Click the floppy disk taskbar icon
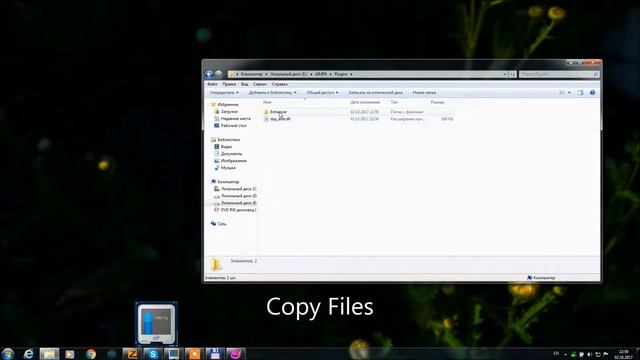 [x=215, y=354]
